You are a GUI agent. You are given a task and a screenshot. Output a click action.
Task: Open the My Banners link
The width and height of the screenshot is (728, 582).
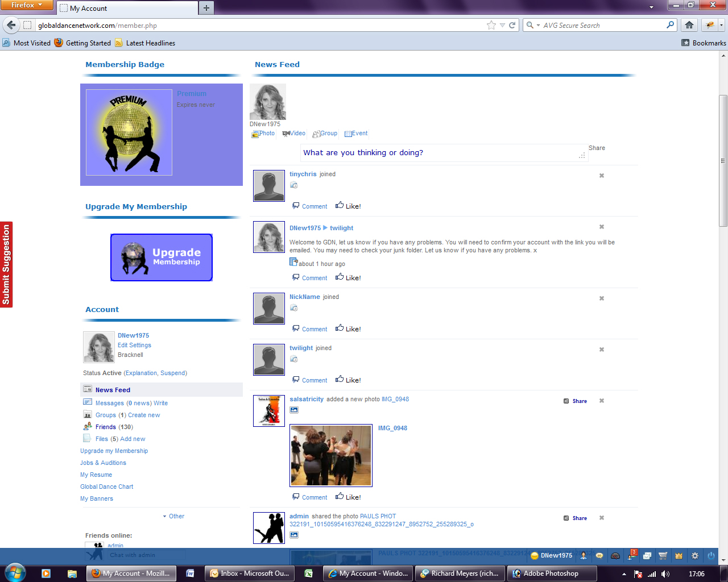click(97, 498)
